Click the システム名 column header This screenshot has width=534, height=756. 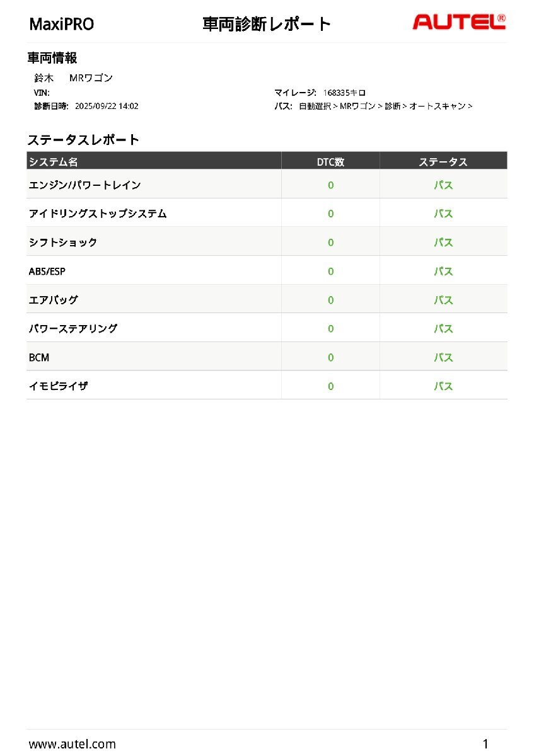click(54, 162)
